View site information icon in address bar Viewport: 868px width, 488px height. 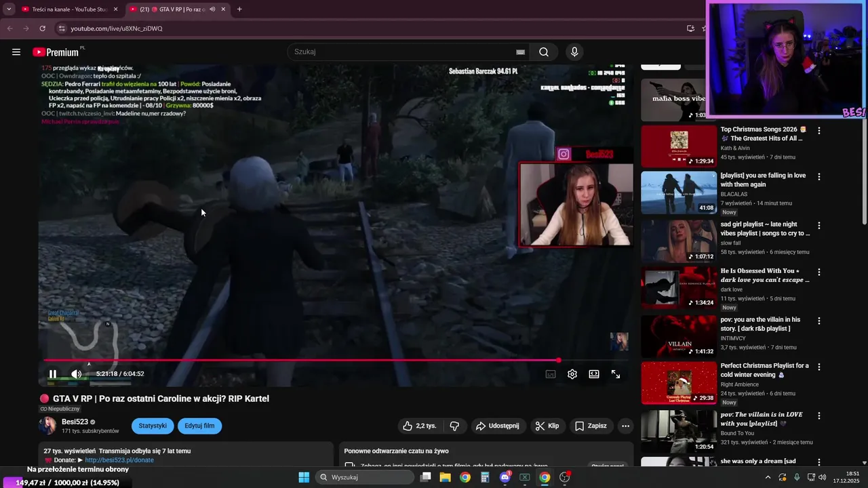tap(61, 28)
